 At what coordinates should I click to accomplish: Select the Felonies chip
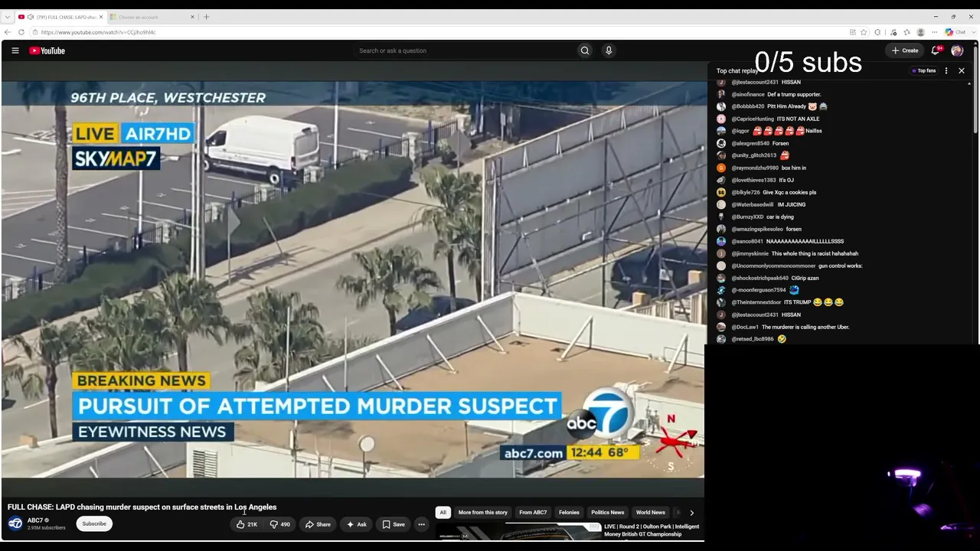(569, 513)
